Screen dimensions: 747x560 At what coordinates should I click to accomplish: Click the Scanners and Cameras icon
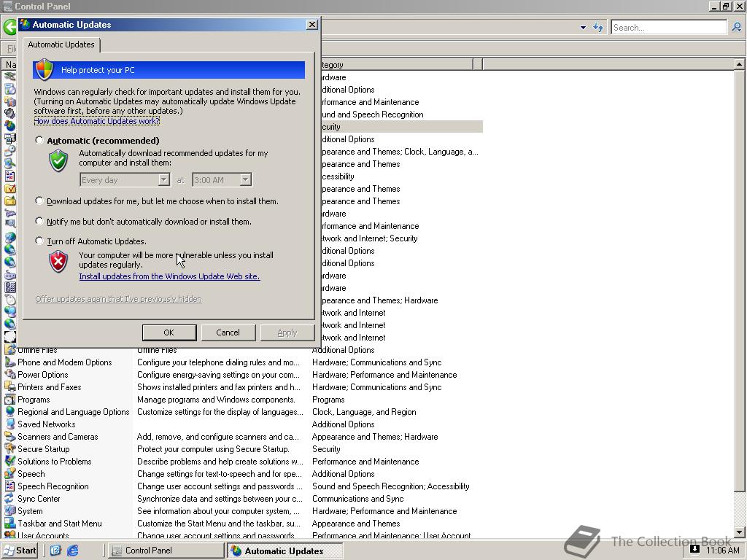[x=10, y=437]
